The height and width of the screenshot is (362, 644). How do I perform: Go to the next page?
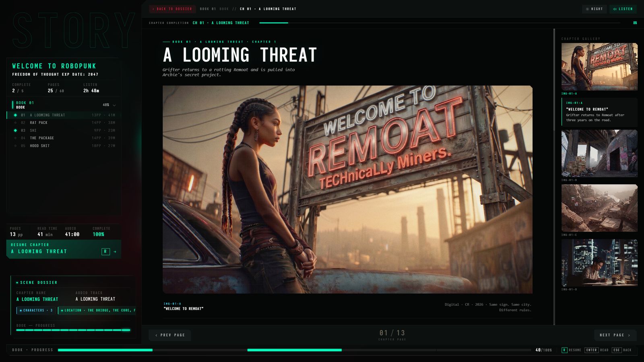(x=615, y=335)
